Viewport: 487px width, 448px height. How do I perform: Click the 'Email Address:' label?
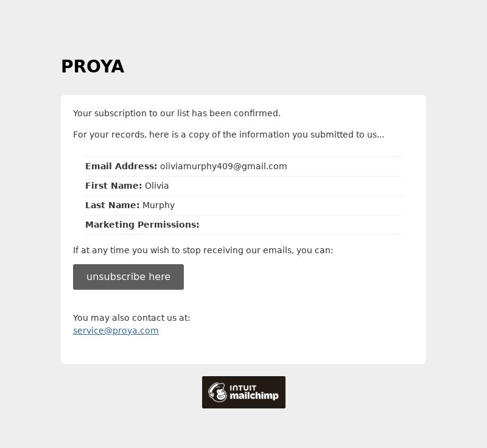pyautogui.click(x=121, y=166)
